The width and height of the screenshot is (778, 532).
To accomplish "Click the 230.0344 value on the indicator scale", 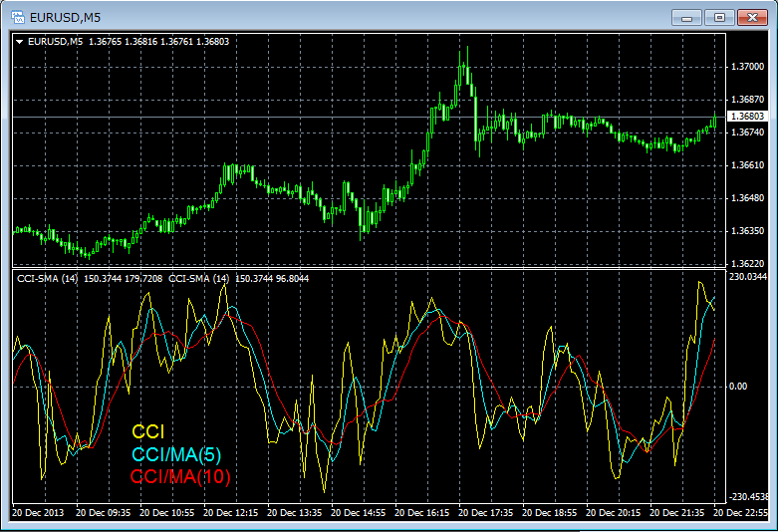I will click(749, 277).
